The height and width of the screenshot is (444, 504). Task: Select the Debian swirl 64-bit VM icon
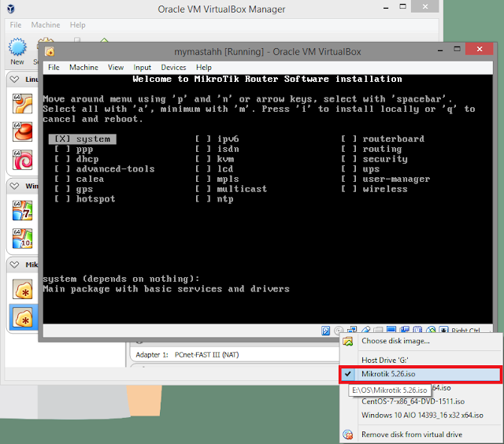click(23, 160)
